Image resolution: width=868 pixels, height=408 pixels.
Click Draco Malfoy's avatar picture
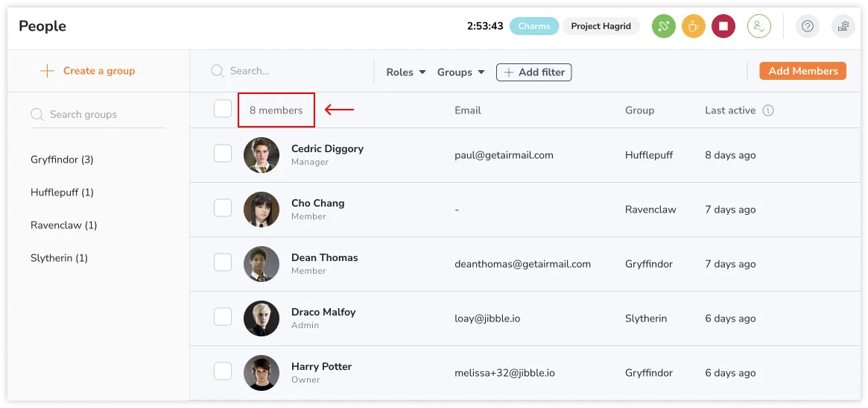pyautogui.click(x=261, y=318)
